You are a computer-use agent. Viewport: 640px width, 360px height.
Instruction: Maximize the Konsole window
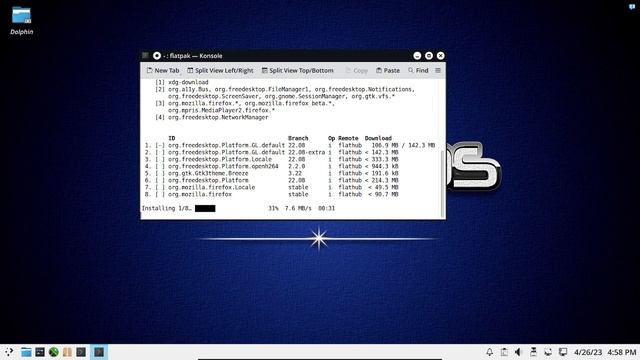pyautogui.click(x=429, y=56)
